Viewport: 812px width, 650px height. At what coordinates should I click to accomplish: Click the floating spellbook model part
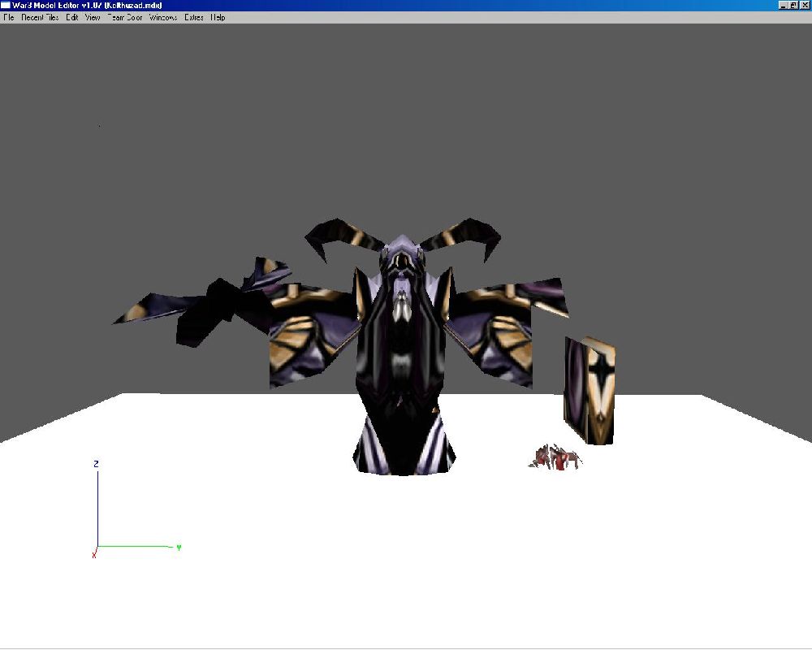590,390
